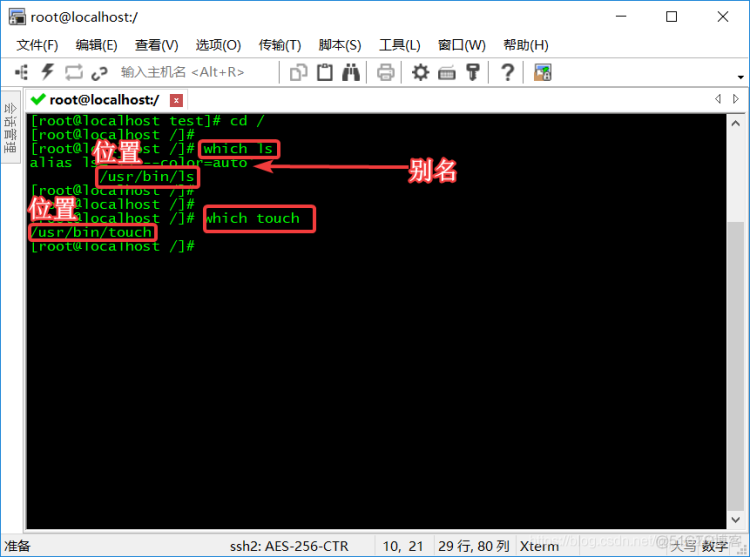
Task: Click the Paste clipboard icon
Action: [325, 72]
